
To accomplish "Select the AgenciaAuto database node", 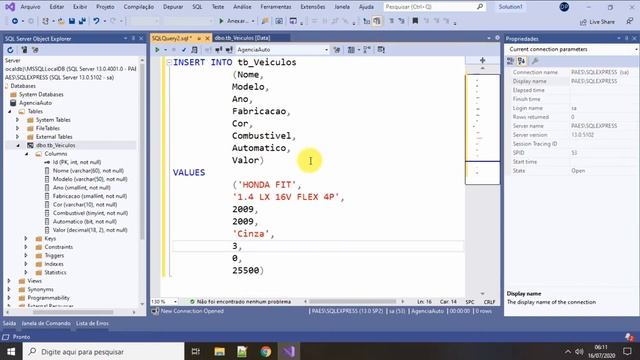I will click(x=36, y=103).
